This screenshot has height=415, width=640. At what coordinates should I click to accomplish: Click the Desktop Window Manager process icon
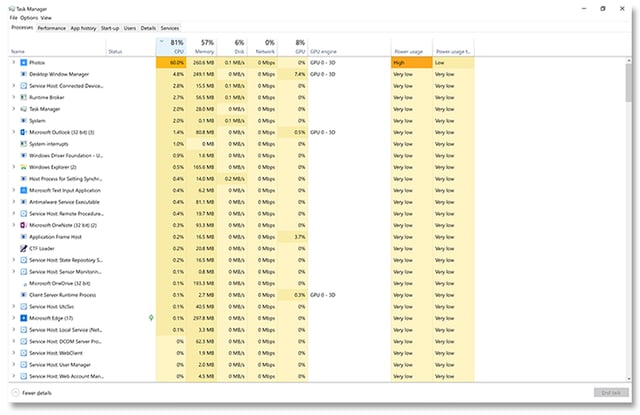click(x=24, y=74)
